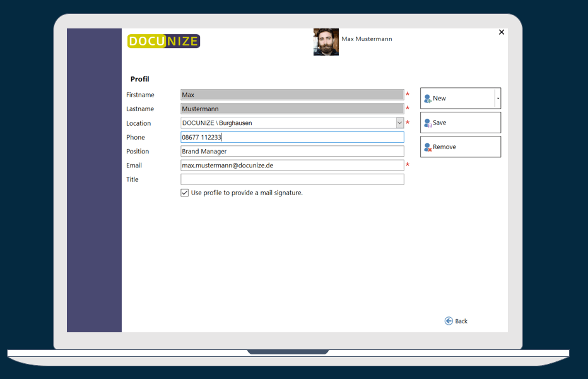The width and height of the screenshot is (588, 379).
Task: Open Max Mustermann's profile photo
Action: [326, 42]
